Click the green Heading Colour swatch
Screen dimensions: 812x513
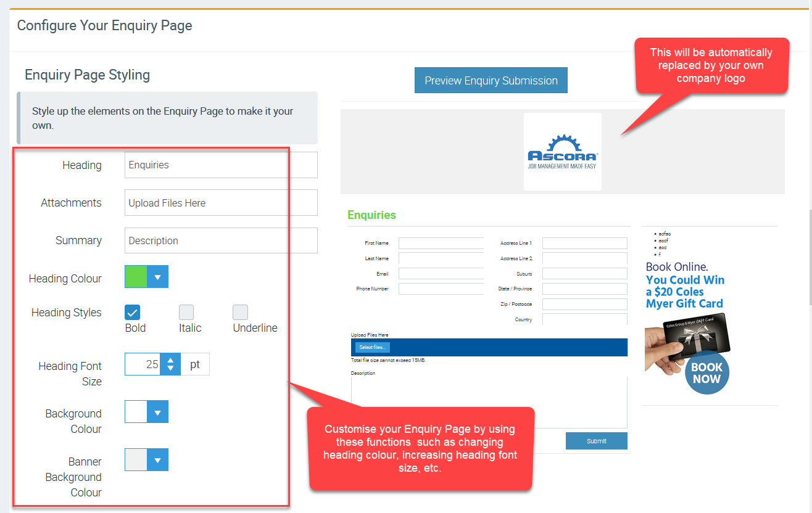tap(136, 277)
